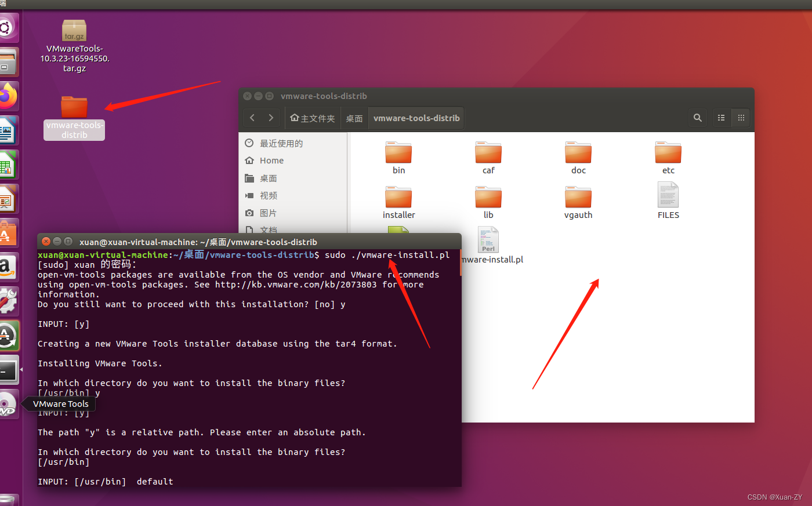Go forward in the file manager
This screenshot has height=506, width=812.
(x=271, y=118)
